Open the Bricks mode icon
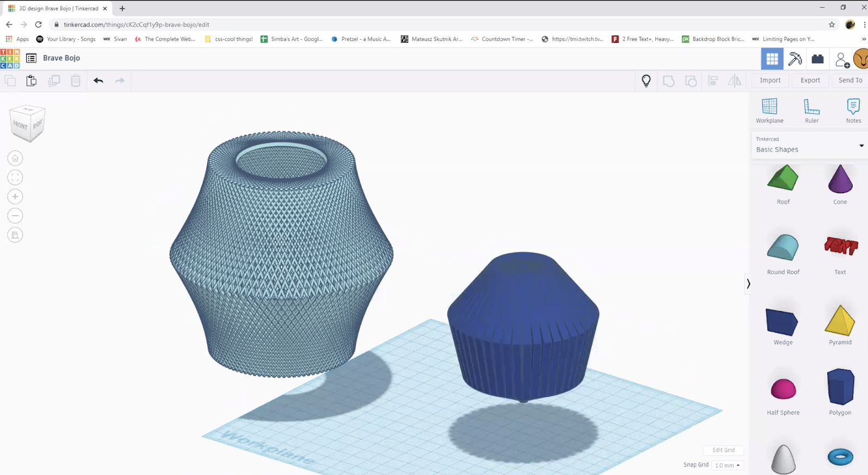The height and width of the screenshot is (475, 868). point(818,59)
